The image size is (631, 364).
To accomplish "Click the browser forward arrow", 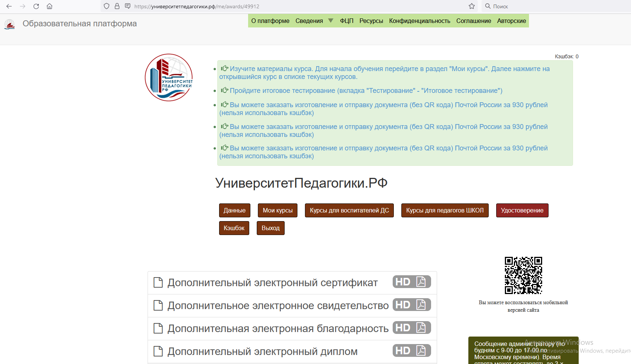I will click(23, 6).
